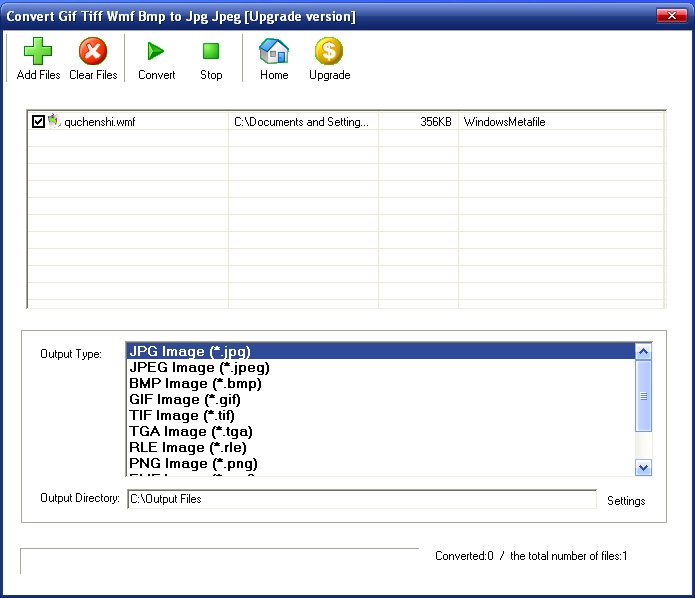Click the Stop green square icon
This screenshot has width=695, height=598.
[211, 51]
